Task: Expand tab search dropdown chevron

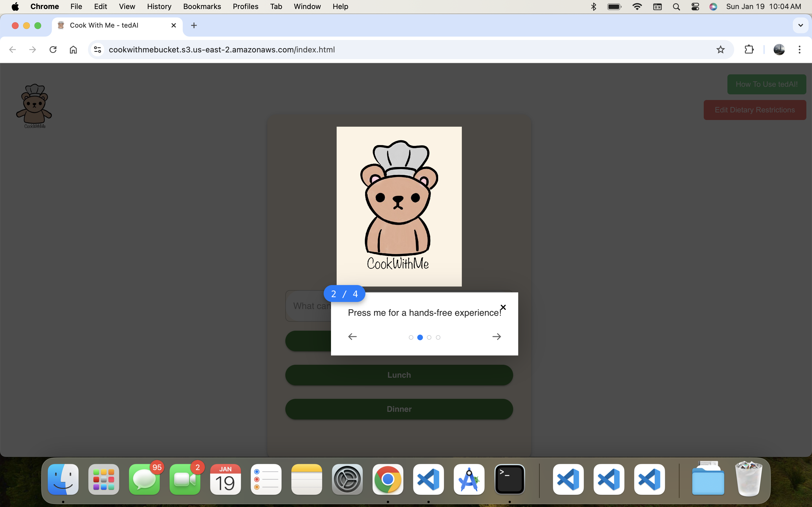Action: (800, 25)
